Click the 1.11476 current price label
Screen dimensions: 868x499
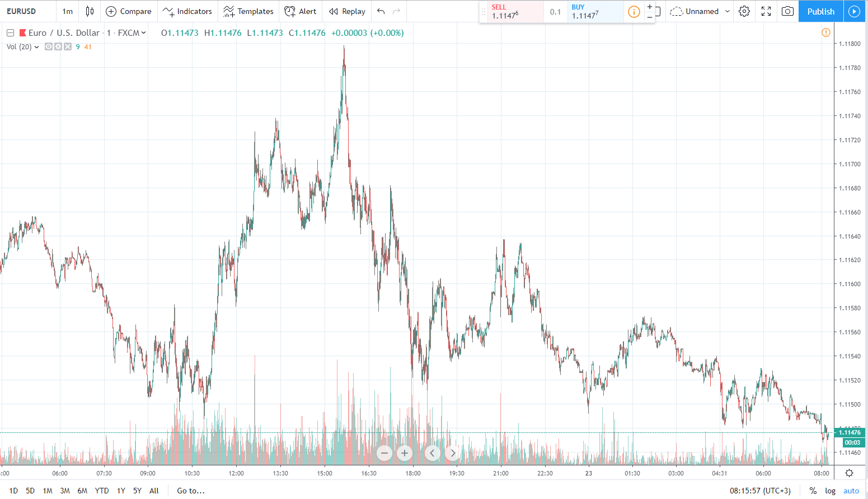pos(850,432)
